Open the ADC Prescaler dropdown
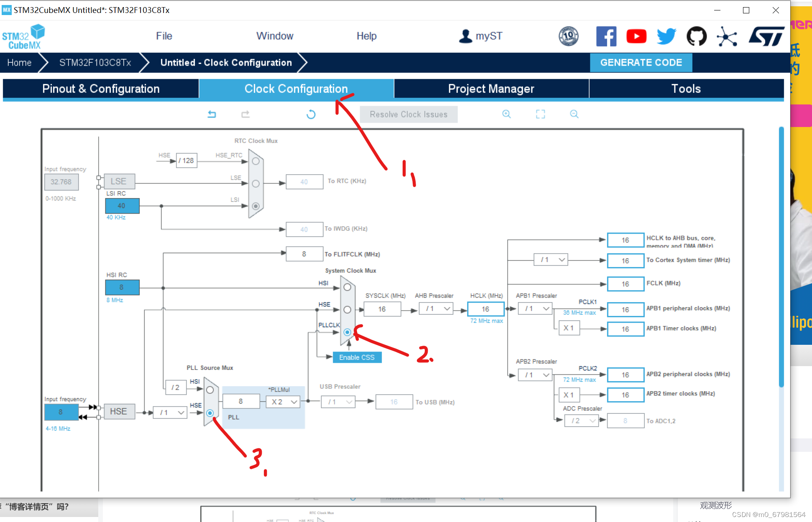This screenshot has height=522, width=812. pos(582,421)
